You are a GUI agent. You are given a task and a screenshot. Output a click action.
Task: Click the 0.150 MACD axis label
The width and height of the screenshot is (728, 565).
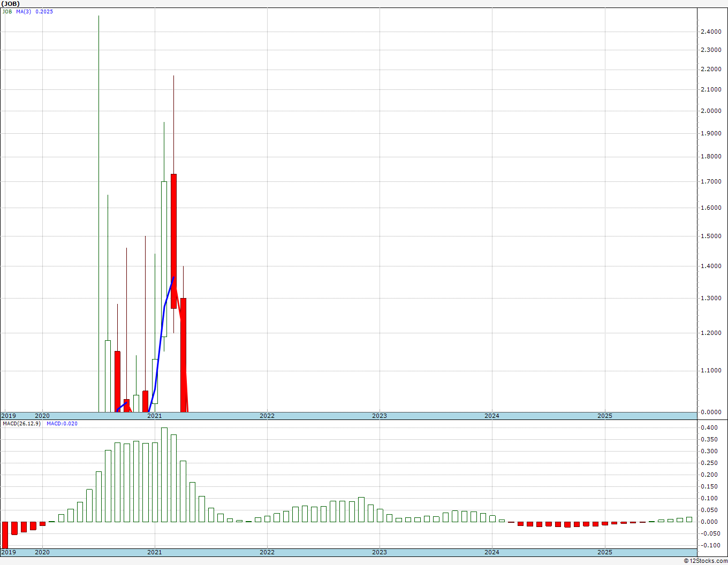click(x=709, y=487)
